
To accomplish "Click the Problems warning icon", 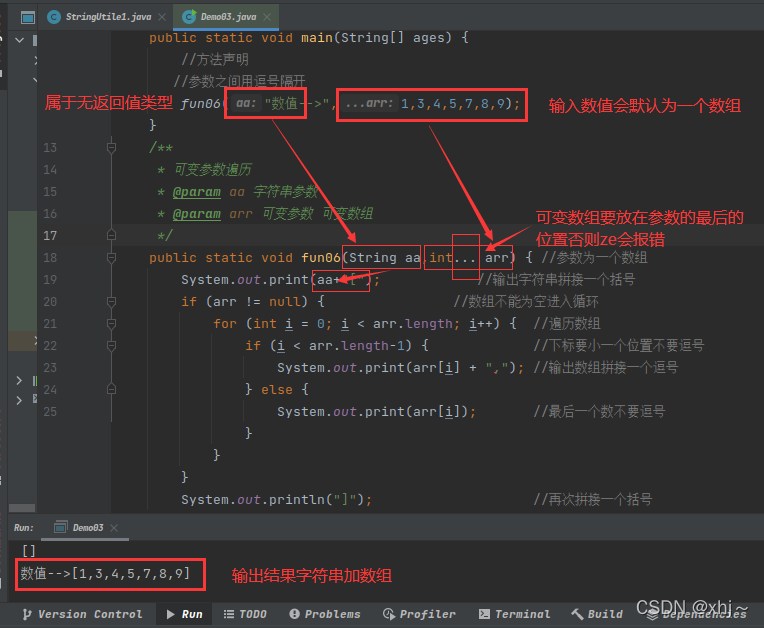I will click(294, 614).
